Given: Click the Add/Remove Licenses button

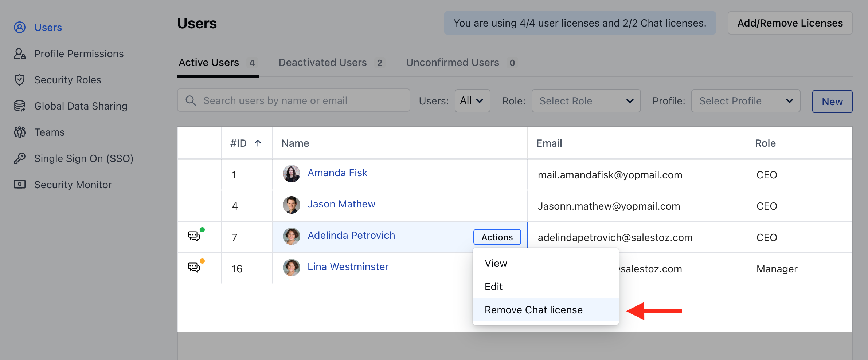Looking at the screenshot, I should coord(790,23).
